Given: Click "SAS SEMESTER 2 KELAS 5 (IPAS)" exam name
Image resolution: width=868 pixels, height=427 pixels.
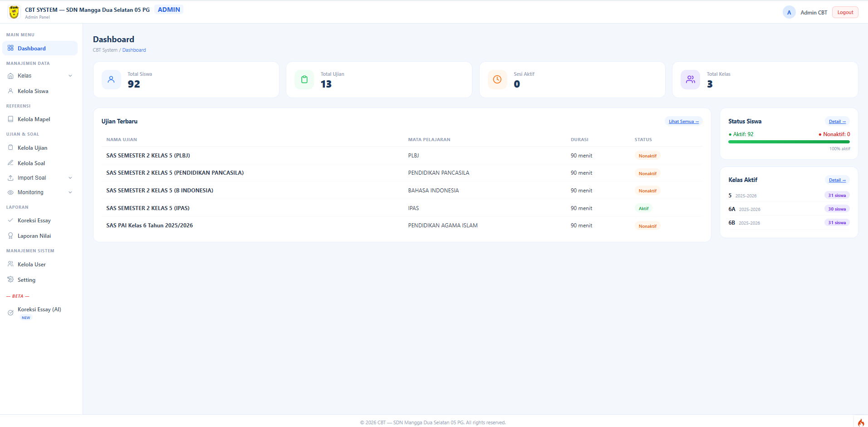Looking at the screenshot, I should pos(148,208).
